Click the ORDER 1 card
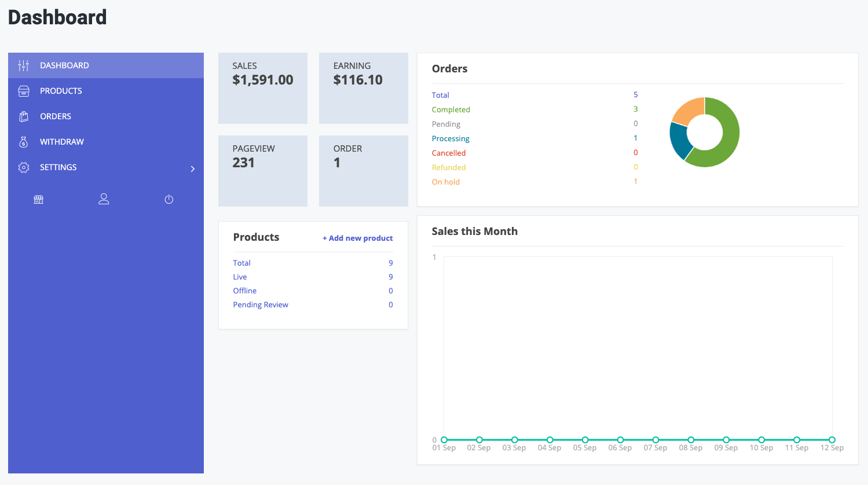This screenshot has width=868, height=485. click(x=364, y=171)
